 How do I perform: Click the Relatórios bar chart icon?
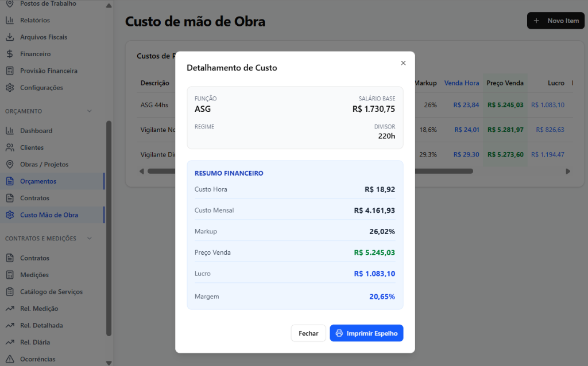10,20
